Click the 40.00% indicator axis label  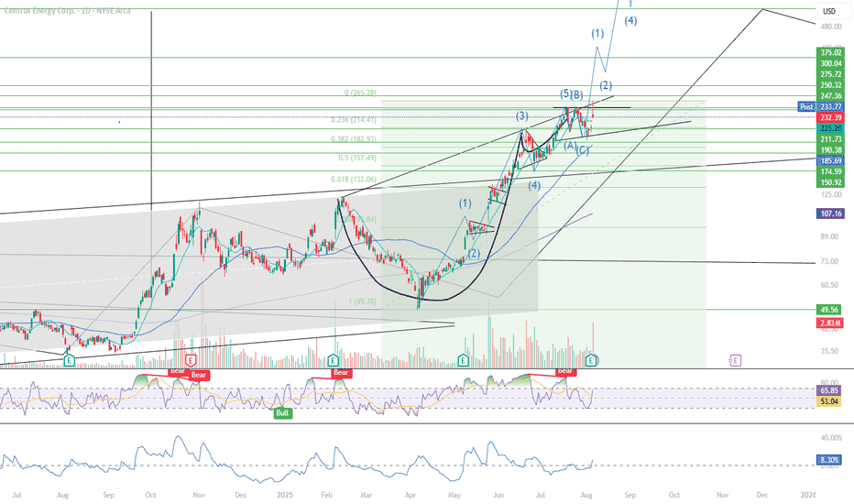831,438
